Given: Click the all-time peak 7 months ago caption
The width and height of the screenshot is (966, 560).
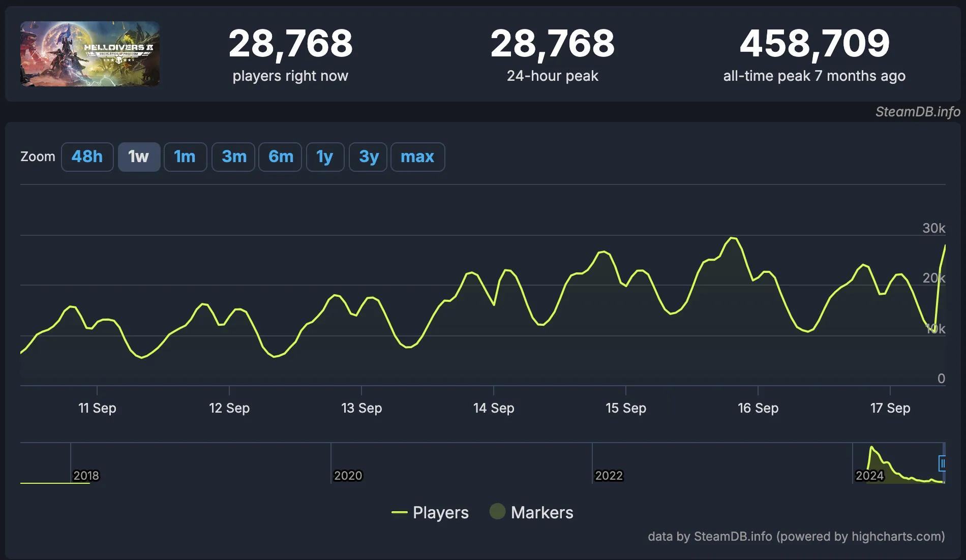Looking at the screenshot, I should 814,76.
